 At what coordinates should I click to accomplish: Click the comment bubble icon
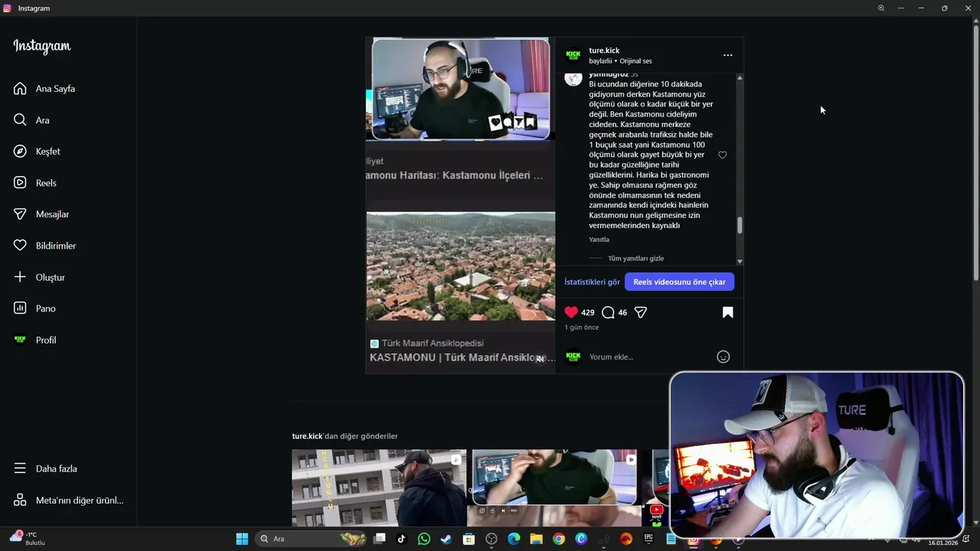pyautogui.click(x=608, y=312)
